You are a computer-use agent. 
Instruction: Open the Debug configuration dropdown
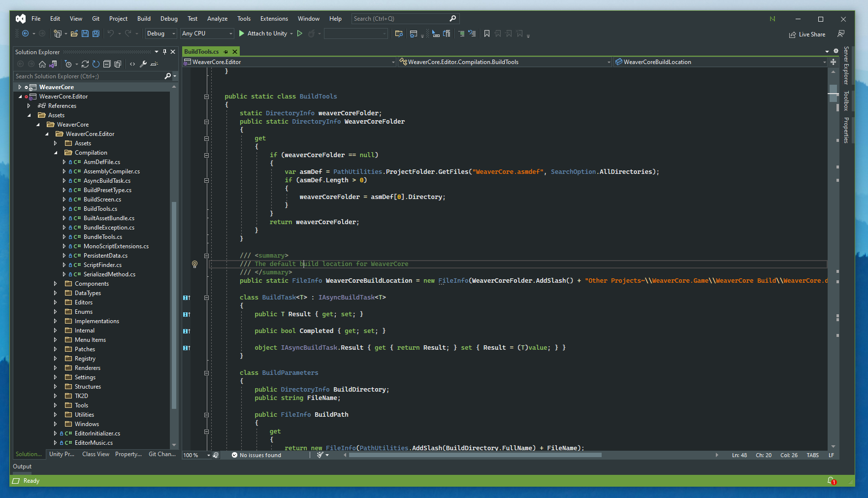coord(160,33)
